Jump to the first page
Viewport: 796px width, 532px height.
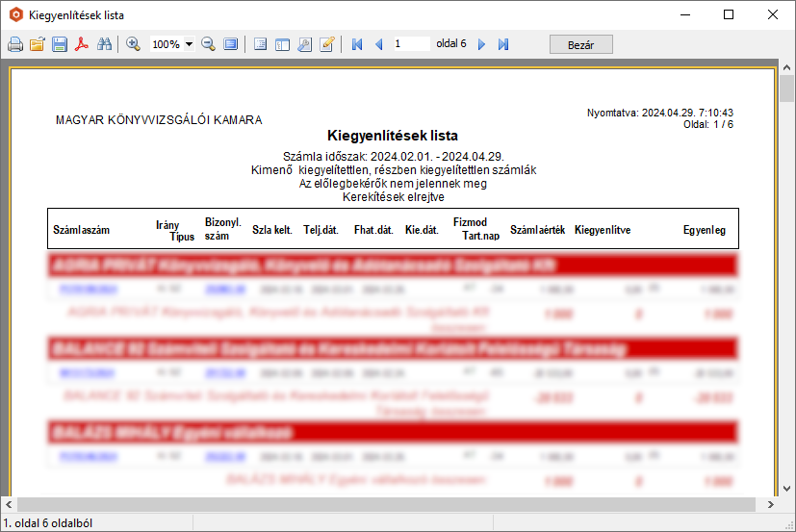(x=357, y=44)
